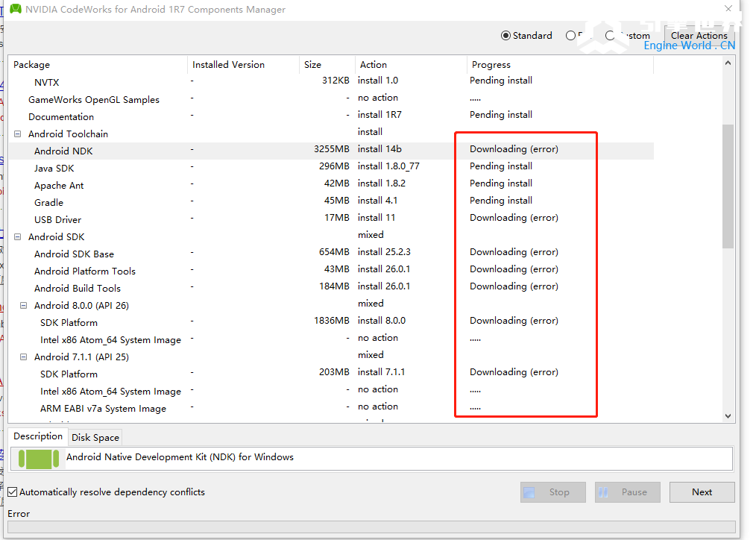Viewport: 756px width, 540px height.
Task: Click the vertical scrollbar thumb
Action: [x=728, y=186]
